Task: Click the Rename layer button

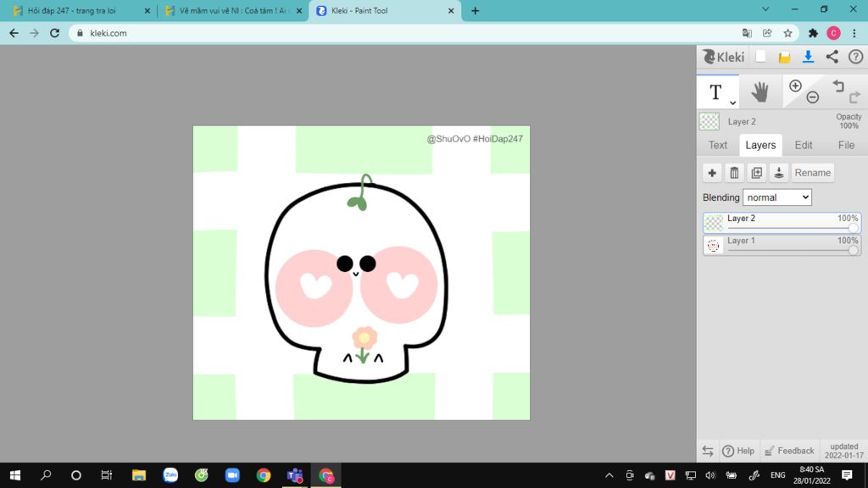Action: (812, 173)
